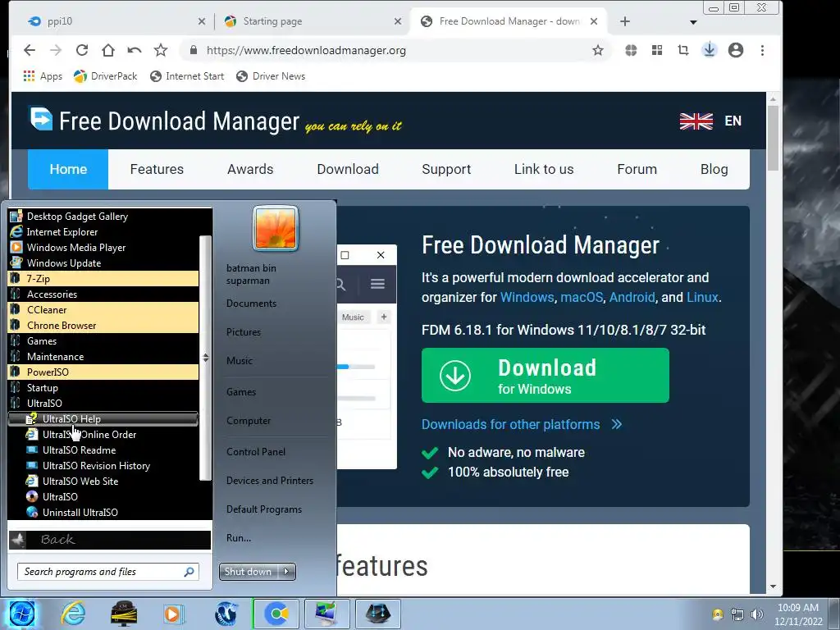This screenshot has height=630, width=840.
Task: Expand the Maintenance folder
Action: point(103,356)
